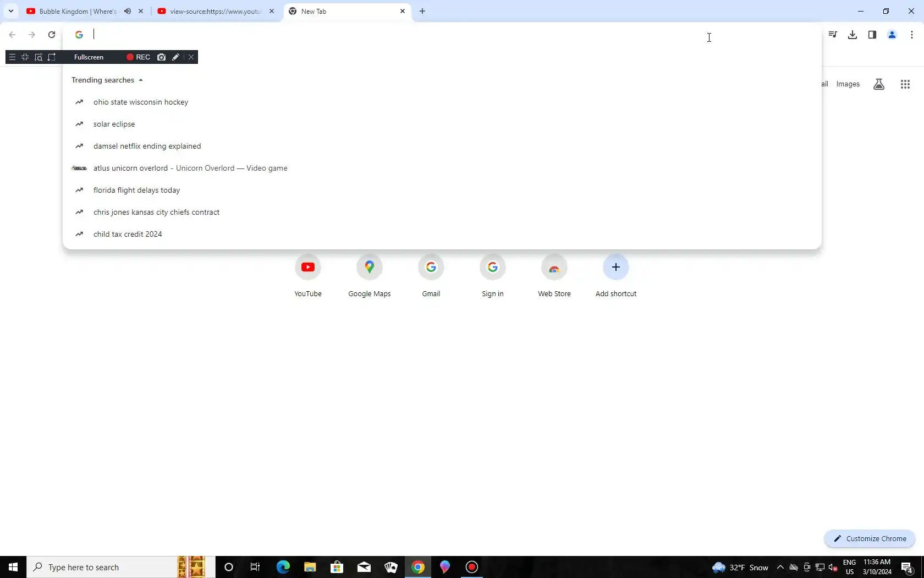Open the Search Labs flask icon
Viewport: 924px width, 578px height.
point(879,84)
